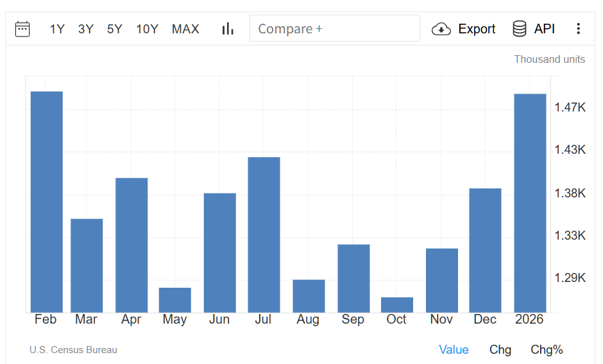
Task: Click the bar chart type icon
Action: 228,29
